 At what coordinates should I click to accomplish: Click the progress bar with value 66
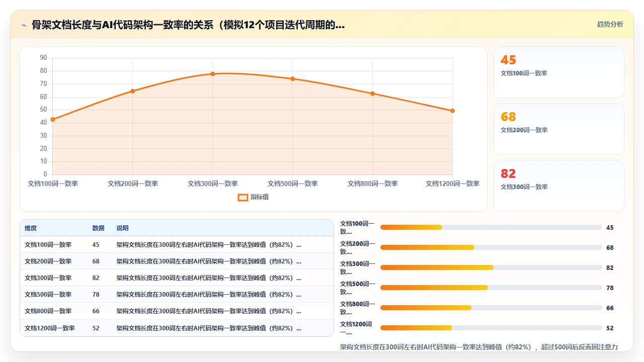491,308
